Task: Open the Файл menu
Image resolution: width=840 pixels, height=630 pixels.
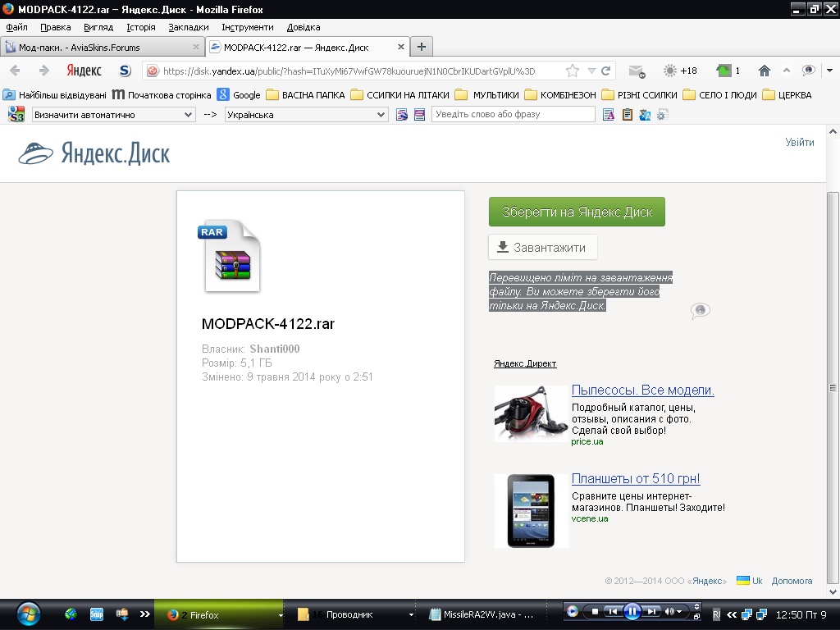Action: coord(16,27)
